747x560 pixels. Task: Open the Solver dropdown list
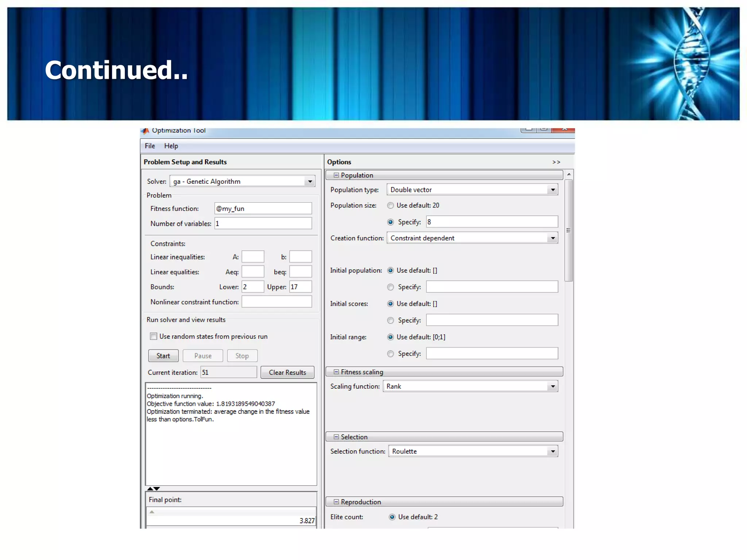(x=310, y=182)
